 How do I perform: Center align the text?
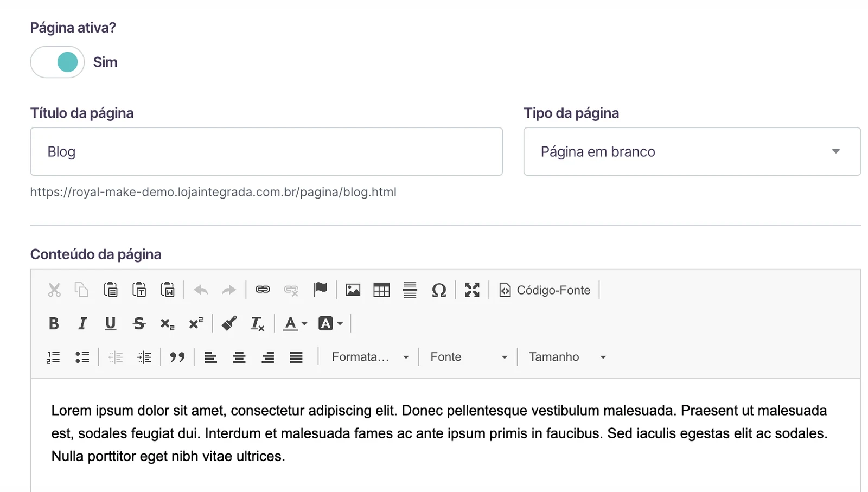click(x=239, y=357)
